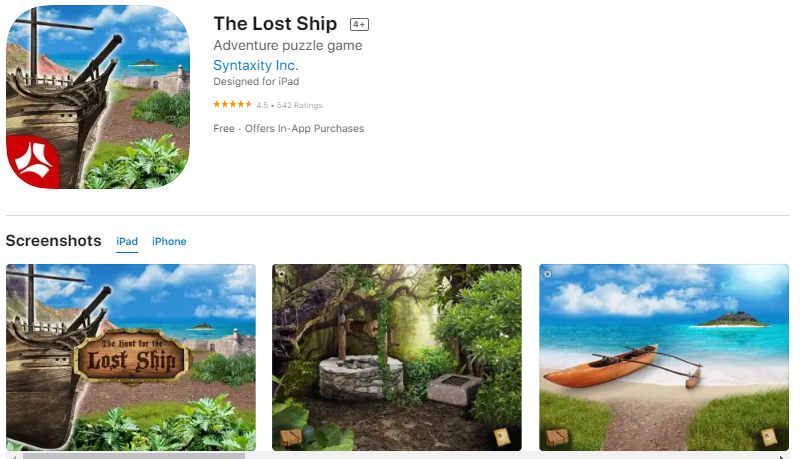Open the beach canoe screenshot
Screen dimensions: 800x459
[x=664, y=357]
